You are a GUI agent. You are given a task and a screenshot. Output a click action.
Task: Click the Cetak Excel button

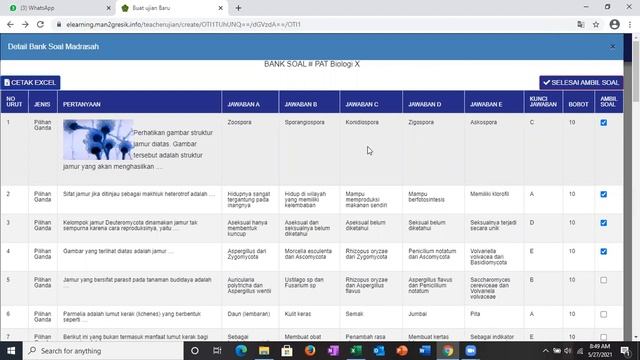click(30, 82)
